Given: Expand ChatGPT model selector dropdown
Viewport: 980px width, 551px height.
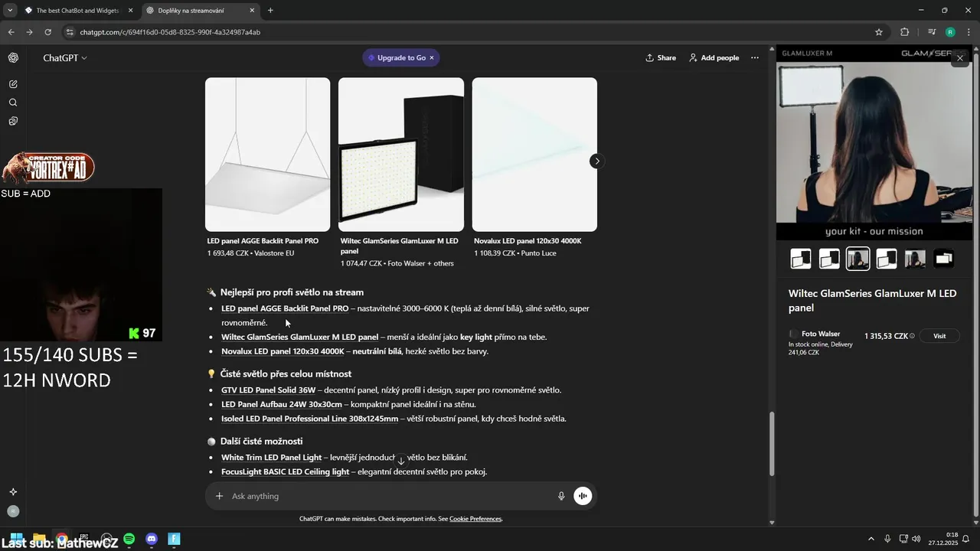Looking at the screenshot, I should 65,58.
